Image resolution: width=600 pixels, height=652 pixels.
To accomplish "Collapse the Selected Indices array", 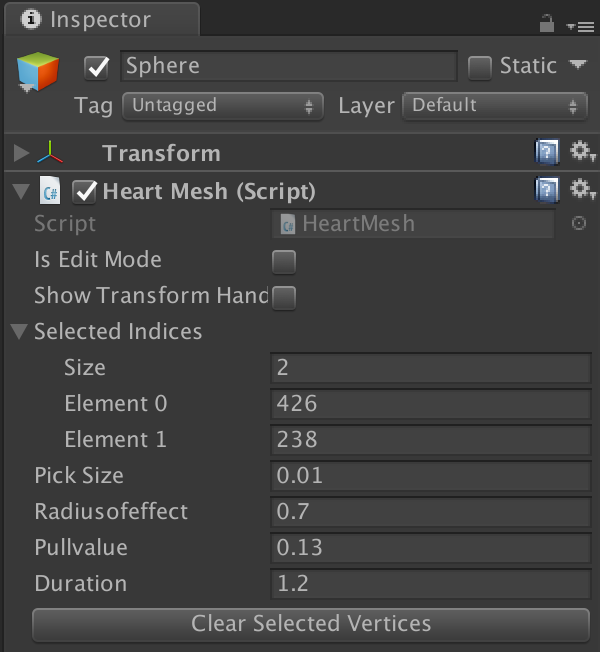I will [19, 332].
